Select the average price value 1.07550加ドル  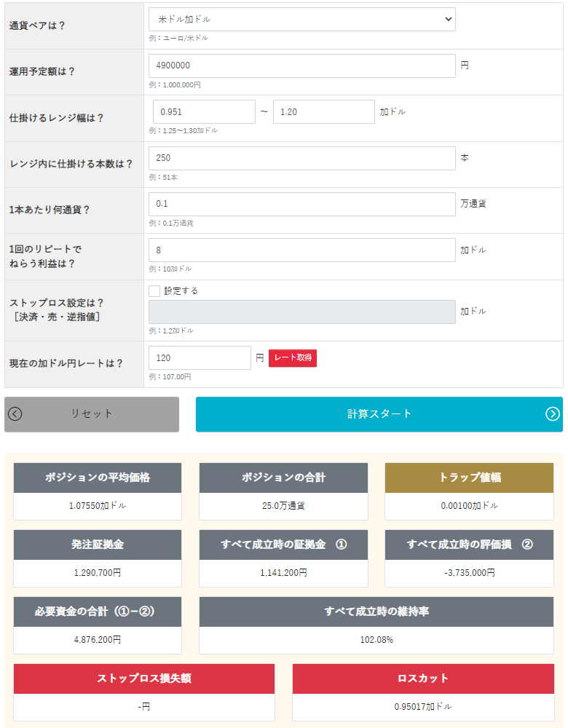tap(98, 506)
